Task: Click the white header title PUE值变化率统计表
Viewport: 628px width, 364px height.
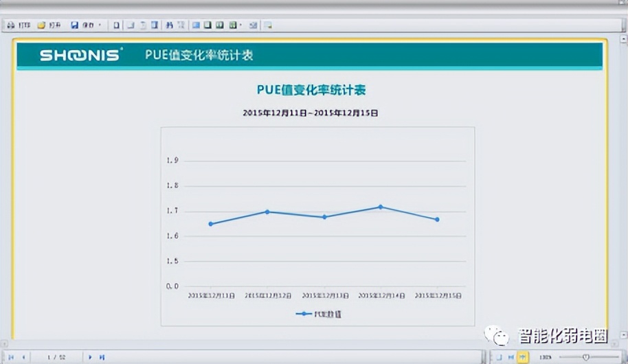Action: [x=199, y=55]
